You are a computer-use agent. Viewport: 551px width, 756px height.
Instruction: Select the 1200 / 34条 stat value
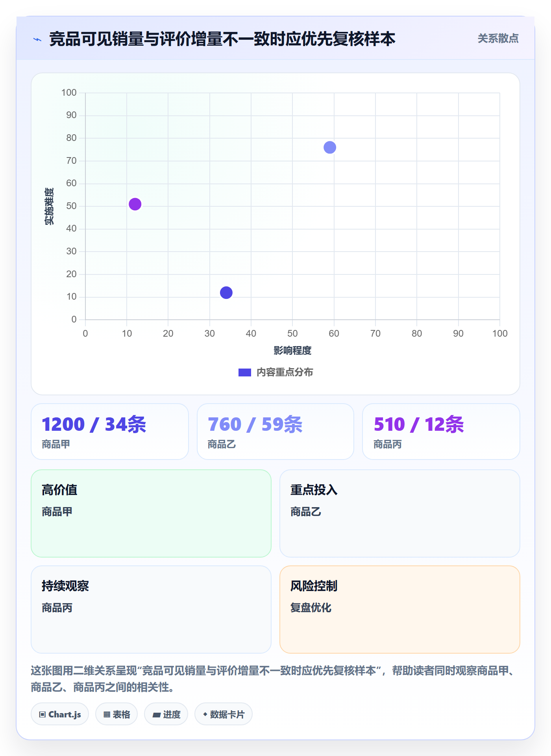point(94,424)
